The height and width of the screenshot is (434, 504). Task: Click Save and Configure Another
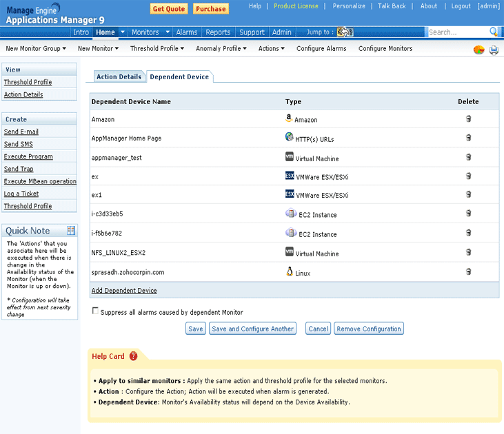tap(252, 329)
